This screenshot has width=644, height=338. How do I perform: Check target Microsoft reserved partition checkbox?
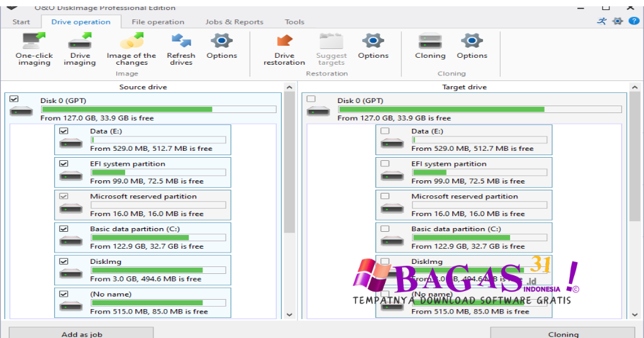(x=385, y=196)
